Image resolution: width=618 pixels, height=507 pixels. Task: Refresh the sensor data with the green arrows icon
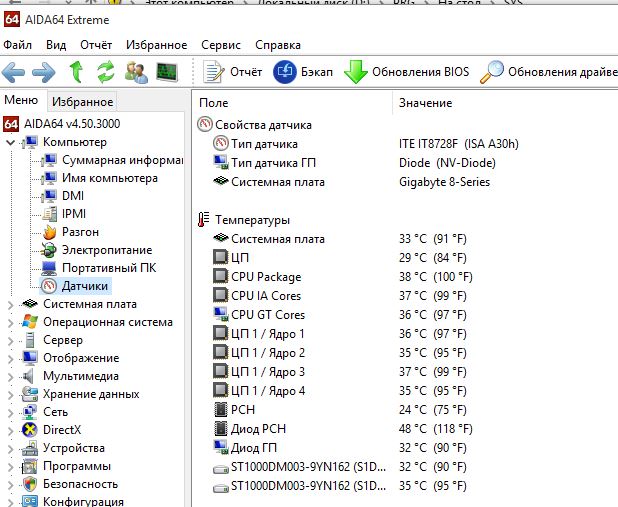[x=106, y=72]
